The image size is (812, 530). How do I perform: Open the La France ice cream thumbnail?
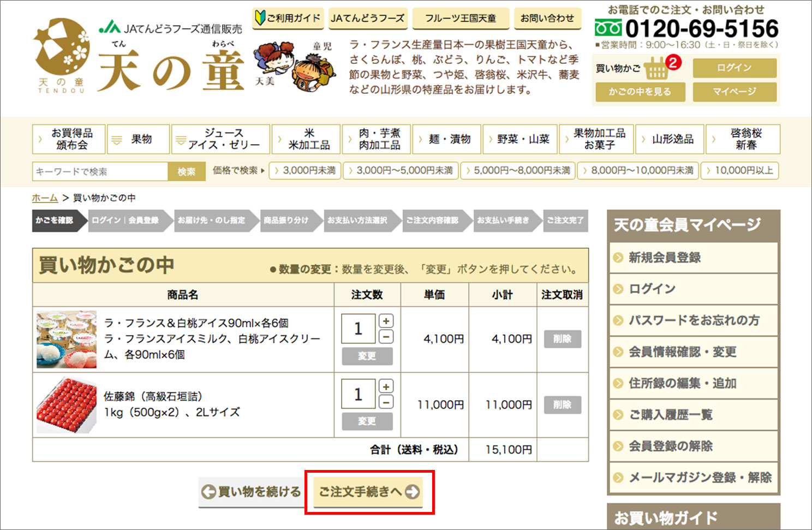[x=67, y=340]
